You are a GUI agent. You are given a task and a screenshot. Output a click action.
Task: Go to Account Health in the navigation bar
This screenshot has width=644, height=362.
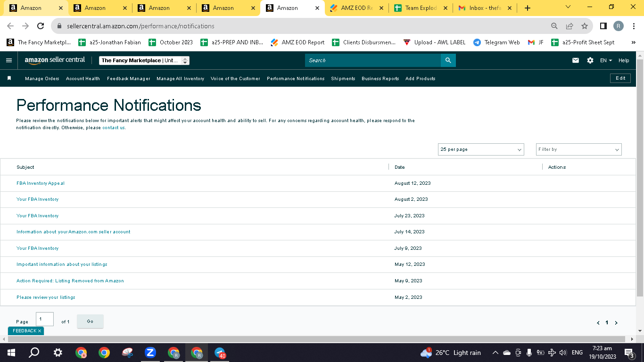pos(83,79)
